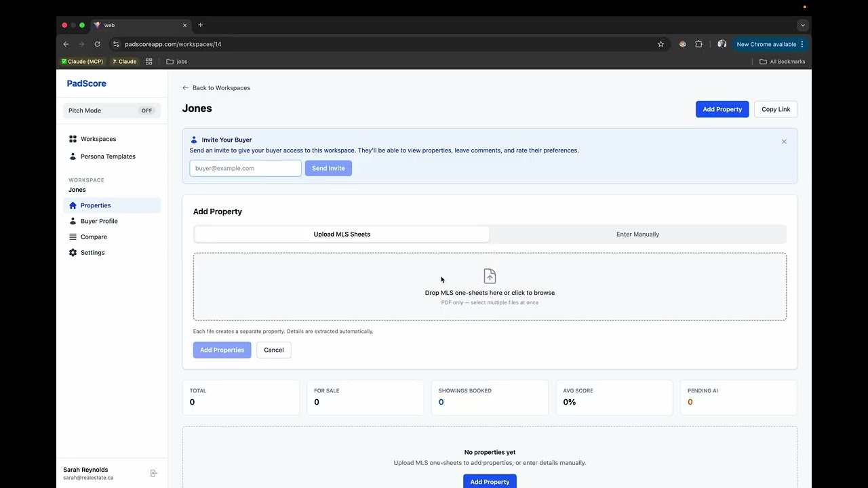Open the Claude bookmark

(124, 62)
